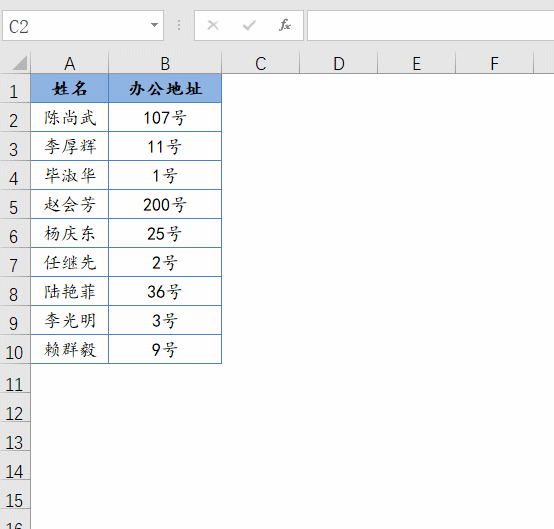Viewport: 554px width, 529px height.
Task: Select the cell containing 陆艳菲
Action: pyautogui.click(x=70, y=291)
